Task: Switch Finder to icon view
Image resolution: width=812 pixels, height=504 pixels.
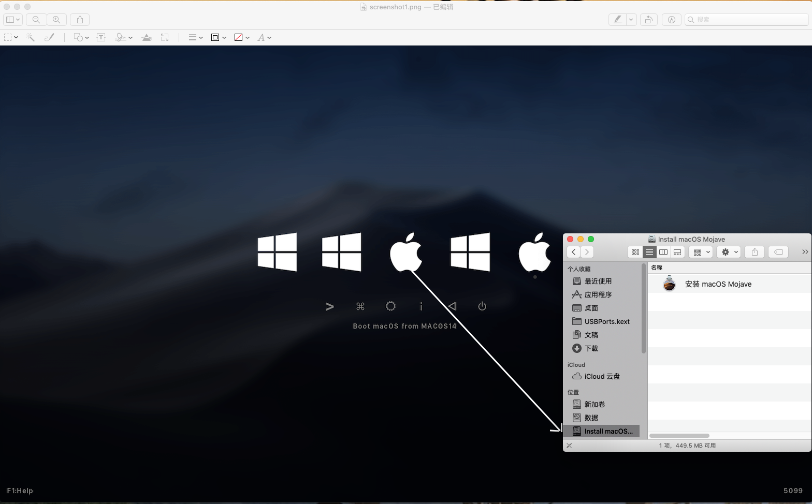Action: click(635, 252)
